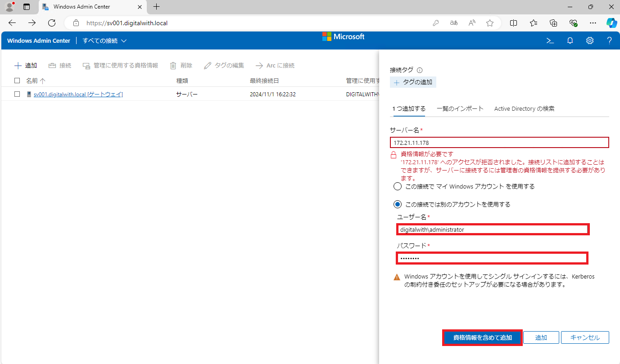
Task: Click the Connect toolbar button
Action: point(60,66)
